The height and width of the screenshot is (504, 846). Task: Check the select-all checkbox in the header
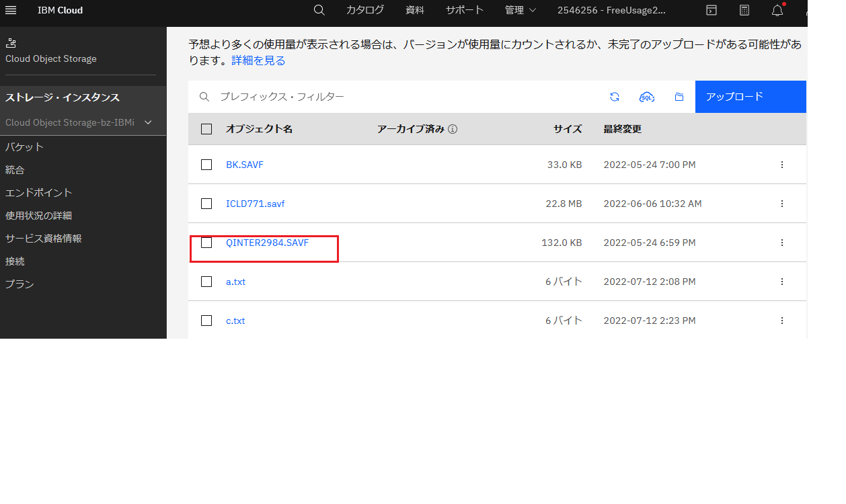point(206,128)
